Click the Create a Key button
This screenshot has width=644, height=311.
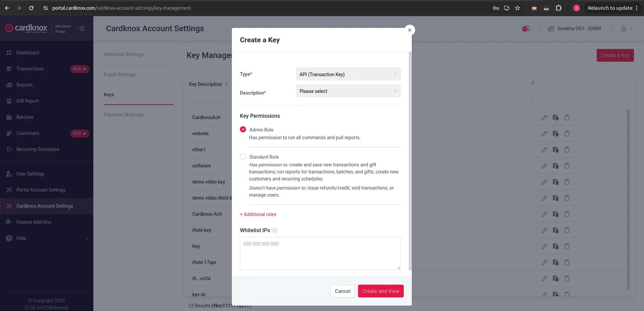[615, 55]
